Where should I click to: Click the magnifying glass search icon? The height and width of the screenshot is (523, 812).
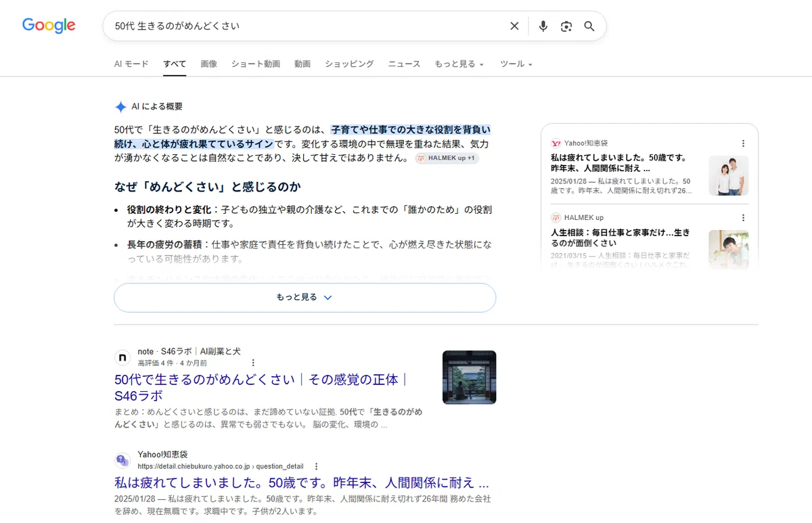[589, 26]
